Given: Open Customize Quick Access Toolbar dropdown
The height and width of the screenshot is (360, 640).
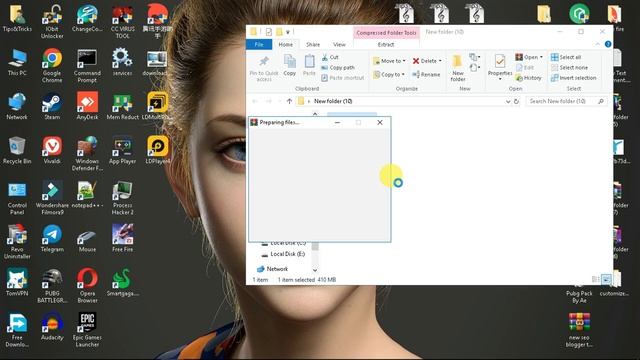Looking at the screenshot, I should 288,32.
